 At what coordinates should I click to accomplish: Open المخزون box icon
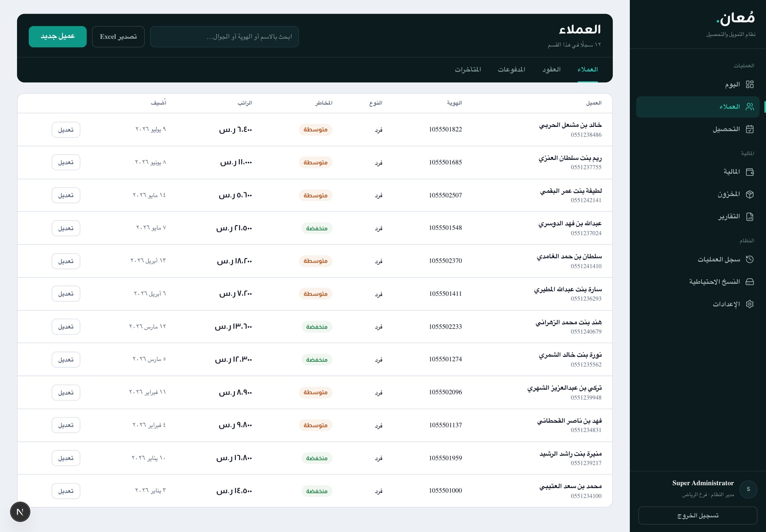coord(750,194)
